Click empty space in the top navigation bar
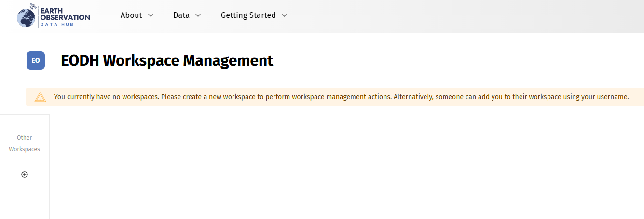This screenshot has height=219, width=644. [x=458, y=16]
